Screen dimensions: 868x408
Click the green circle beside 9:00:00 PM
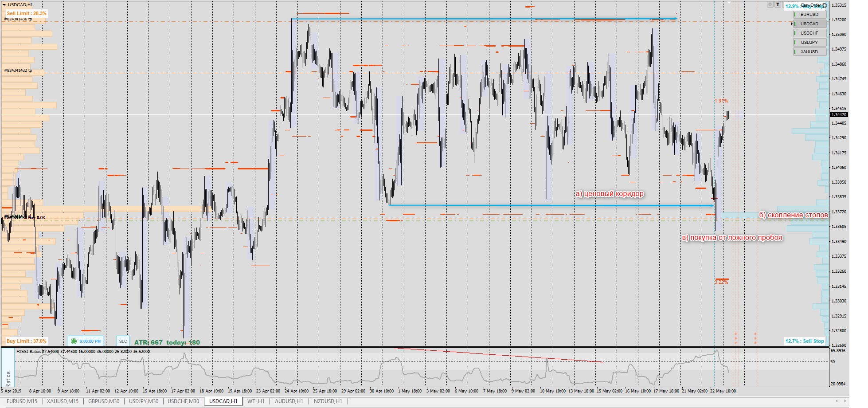[x=74, y=341]
